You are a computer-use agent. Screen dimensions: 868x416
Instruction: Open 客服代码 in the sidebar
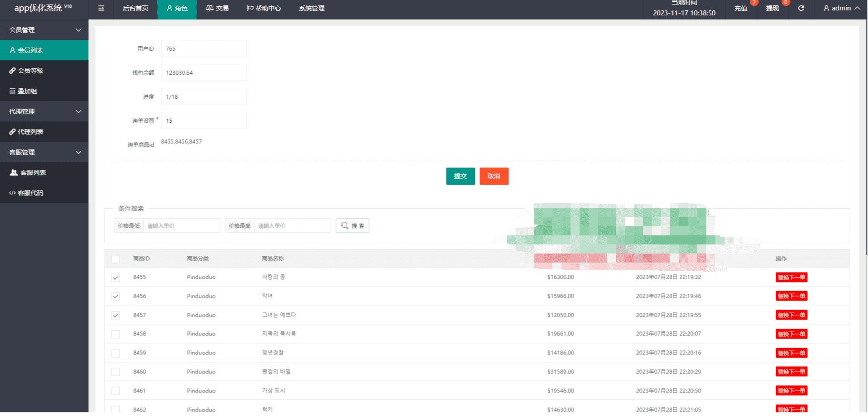30,193
